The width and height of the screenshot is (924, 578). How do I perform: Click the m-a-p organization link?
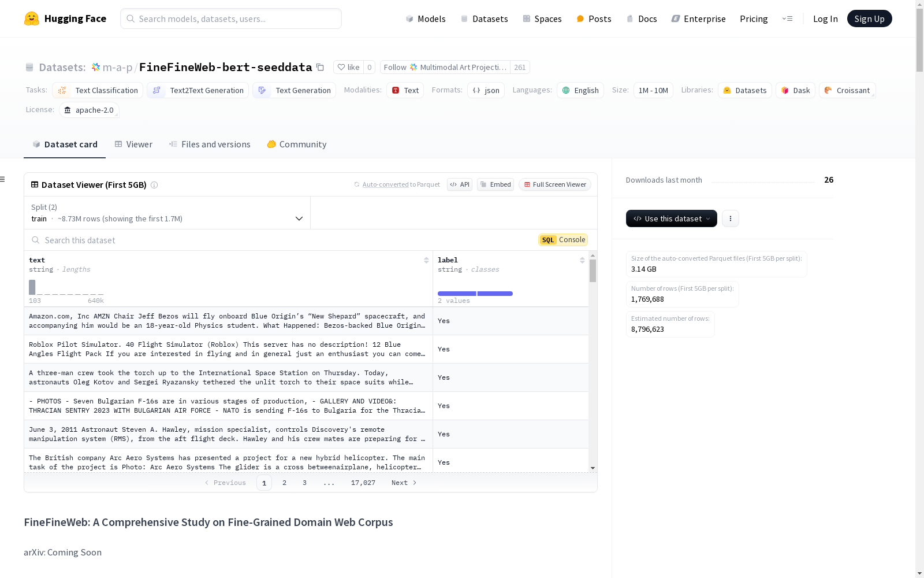pos(118,67)
